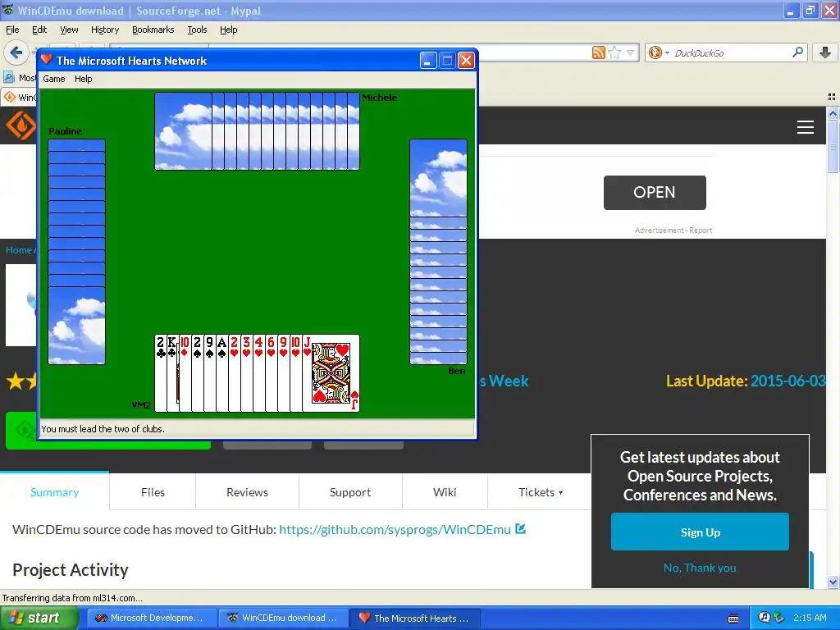
Task: Click the search magnifier icon
Action: [797, 52]
